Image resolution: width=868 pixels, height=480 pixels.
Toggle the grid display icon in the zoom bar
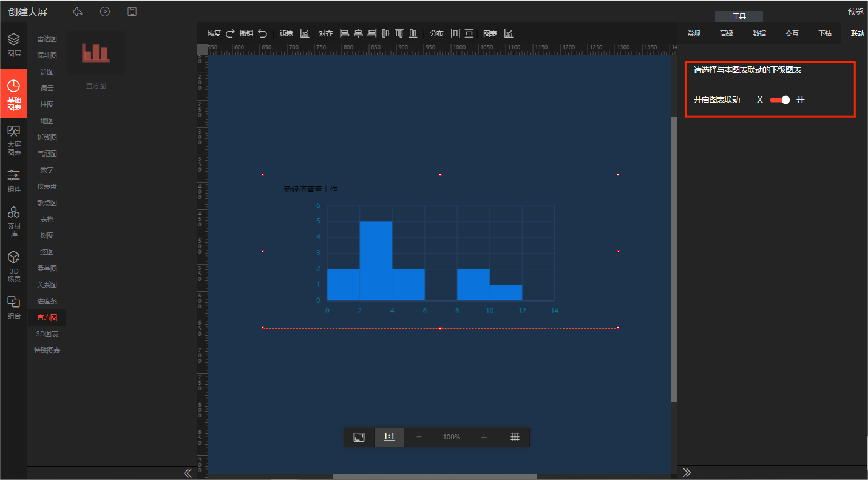[x=515, y=437]
